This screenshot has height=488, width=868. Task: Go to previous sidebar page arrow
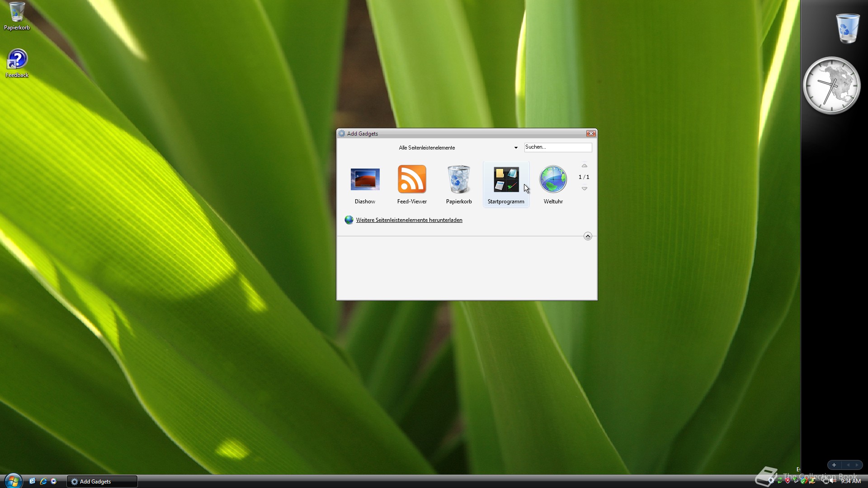pos(848,465)
